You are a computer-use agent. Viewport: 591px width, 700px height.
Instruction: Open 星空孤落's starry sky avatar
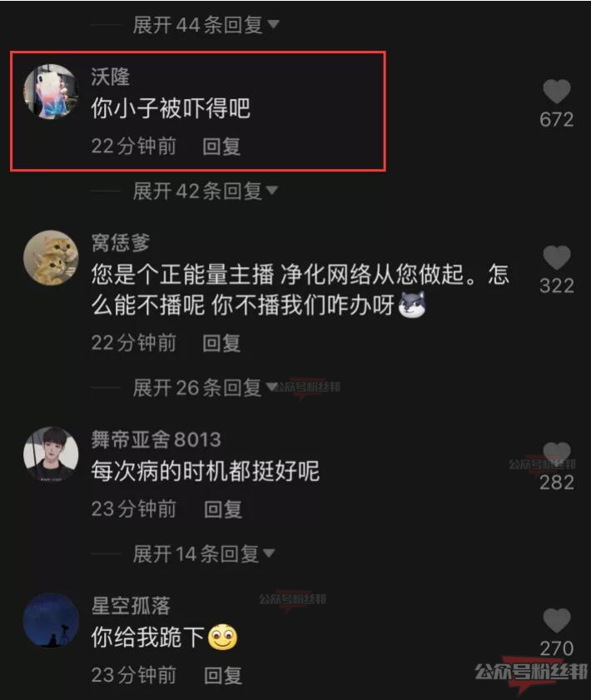point(51,620)
